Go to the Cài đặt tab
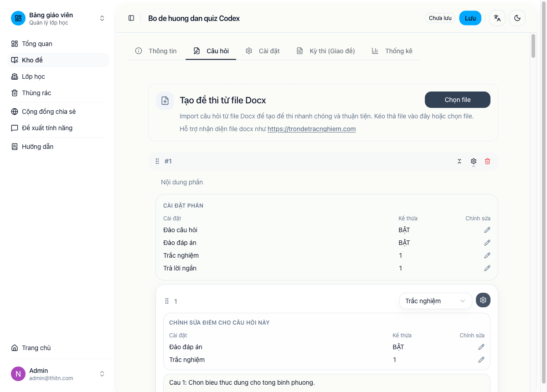Screen dimensions: 547x392 pos(263,51)
